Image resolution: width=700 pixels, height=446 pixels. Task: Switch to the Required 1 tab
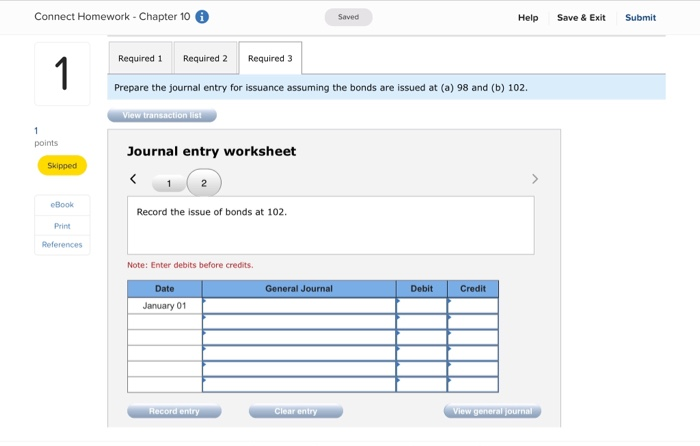pyautogui.click(x=140, y=58)
